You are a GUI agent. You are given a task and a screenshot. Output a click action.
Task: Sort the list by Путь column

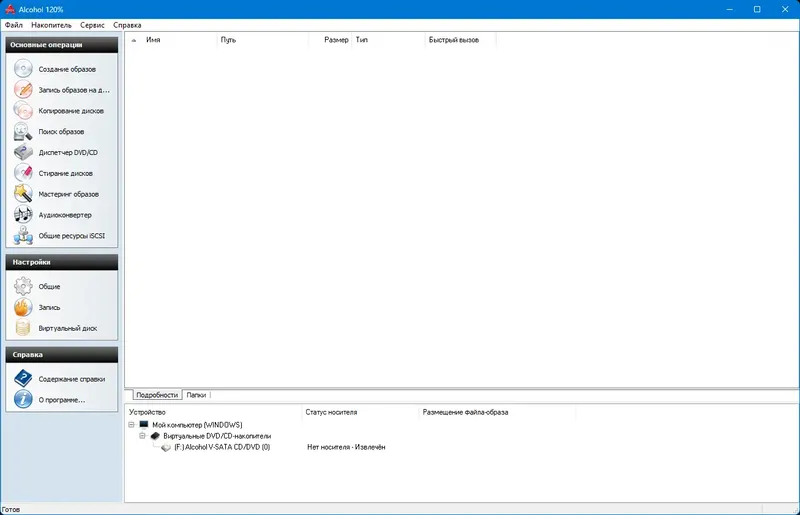(263, 40)
